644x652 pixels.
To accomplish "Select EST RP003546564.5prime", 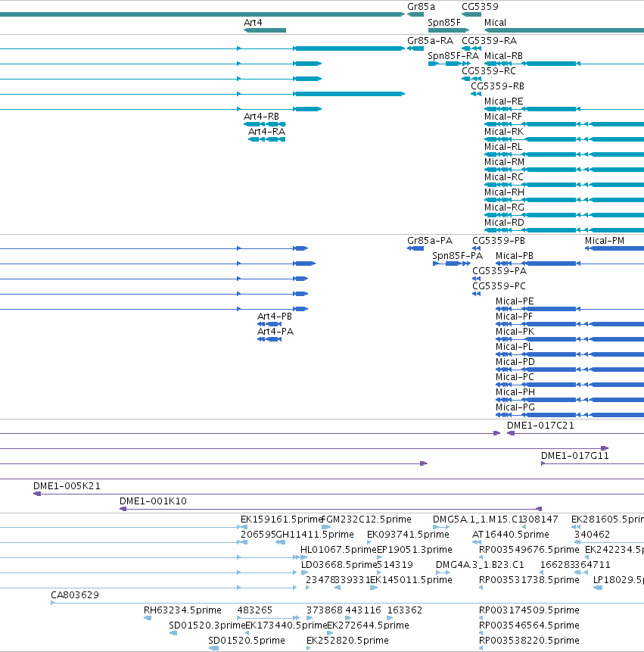I will pos(529,625).
